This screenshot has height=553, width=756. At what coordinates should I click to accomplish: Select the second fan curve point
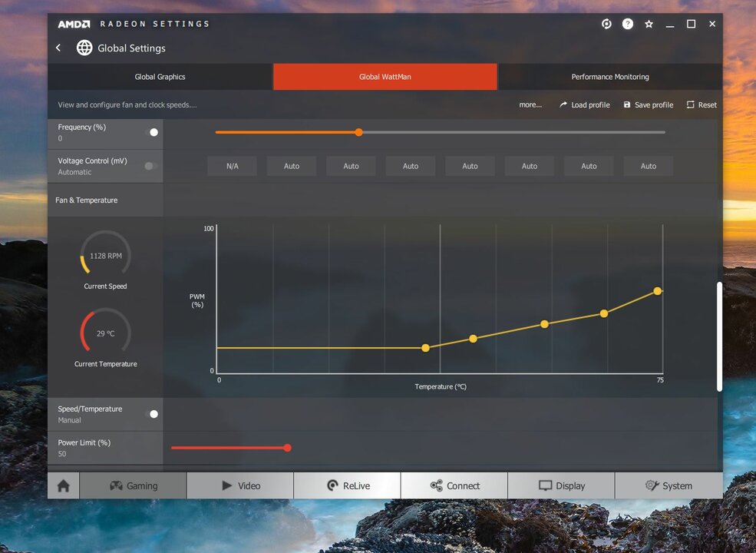[x=473, y=339]
